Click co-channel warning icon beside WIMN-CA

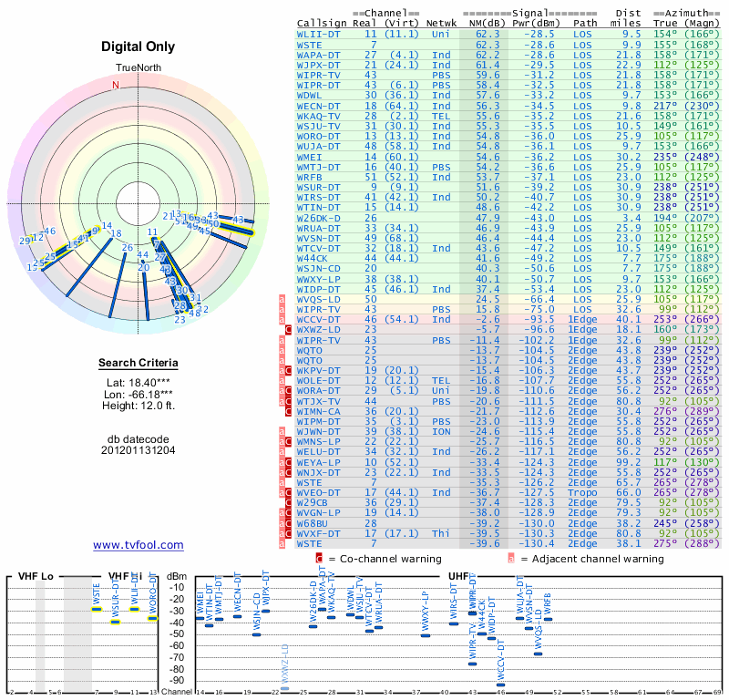288,411
